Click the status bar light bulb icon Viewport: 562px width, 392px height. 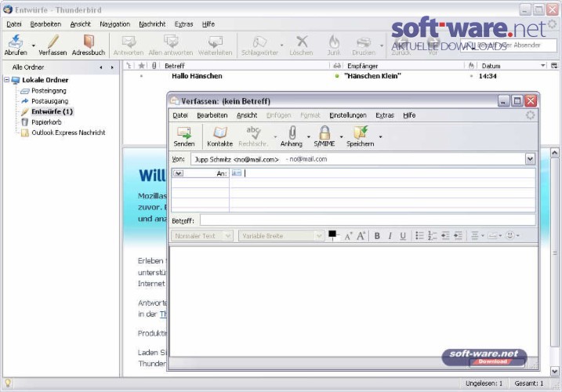point(8,383)
